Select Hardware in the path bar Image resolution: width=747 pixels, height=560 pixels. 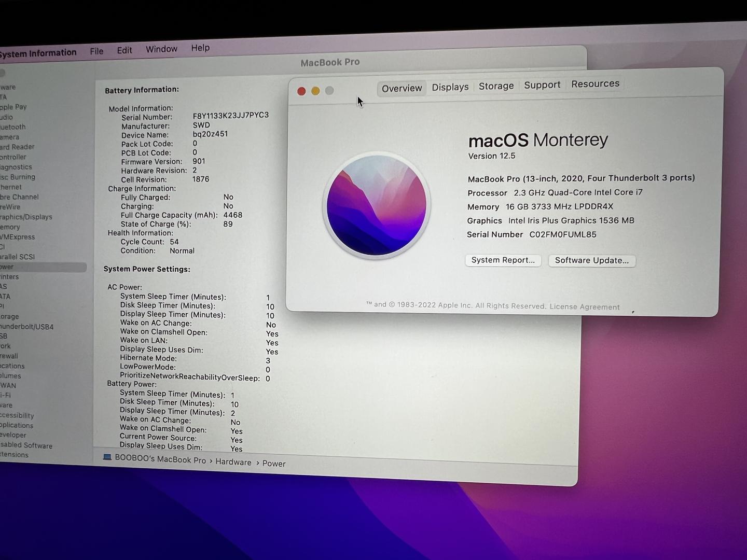tap(233, 462)
